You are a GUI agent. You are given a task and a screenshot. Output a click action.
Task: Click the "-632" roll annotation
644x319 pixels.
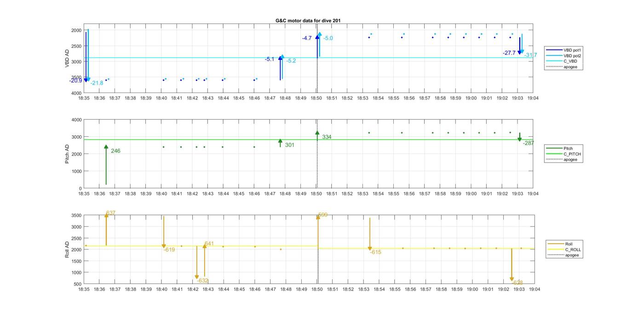point(202,281)
